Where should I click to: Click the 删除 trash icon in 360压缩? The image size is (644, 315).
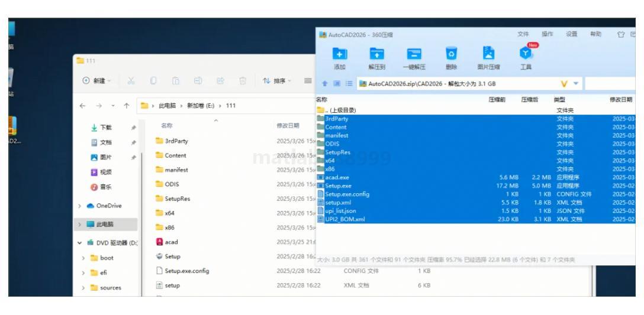click(x=452, y=54)
